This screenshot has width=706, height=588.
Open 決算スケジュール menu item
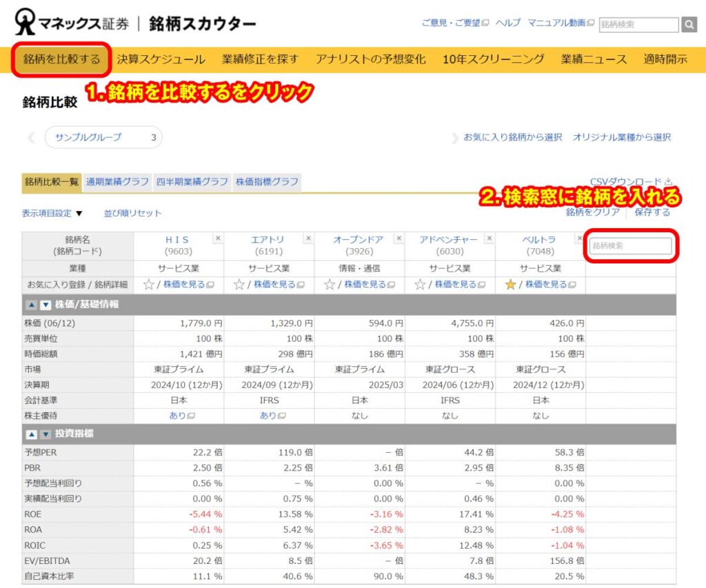161,59
